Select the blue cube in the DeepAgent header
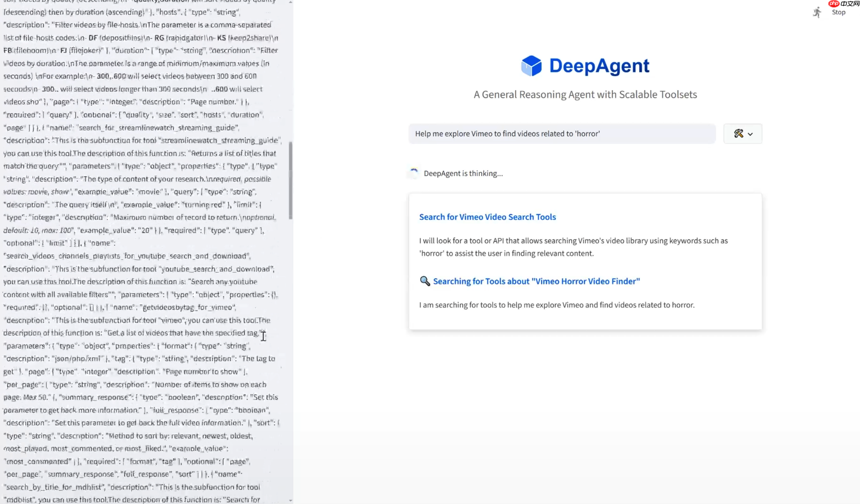860x504 pixels. [x=531, y=66]
